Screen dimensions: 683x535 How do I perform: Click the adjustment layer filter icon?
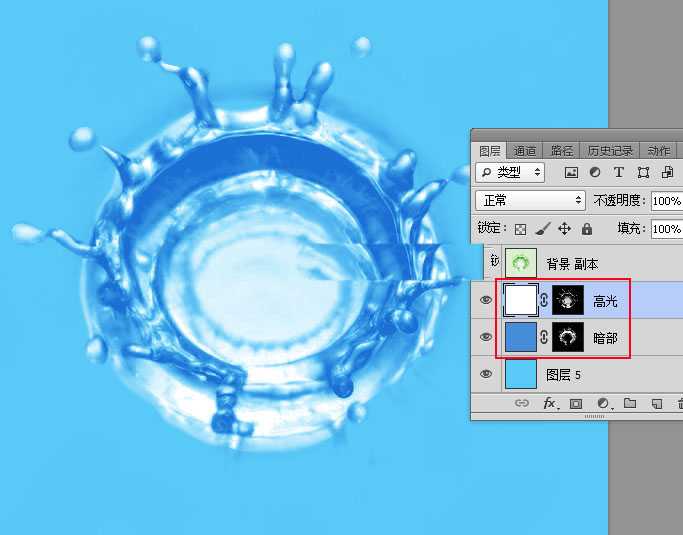pos(595,172)
